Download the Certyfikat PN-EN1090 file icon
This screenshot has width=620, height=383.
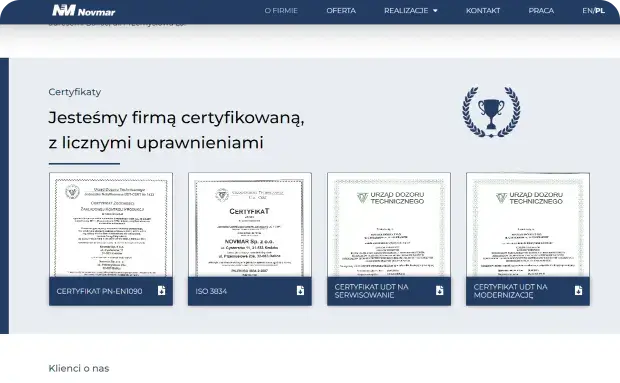pyautogui.click(x=161, y=291)
